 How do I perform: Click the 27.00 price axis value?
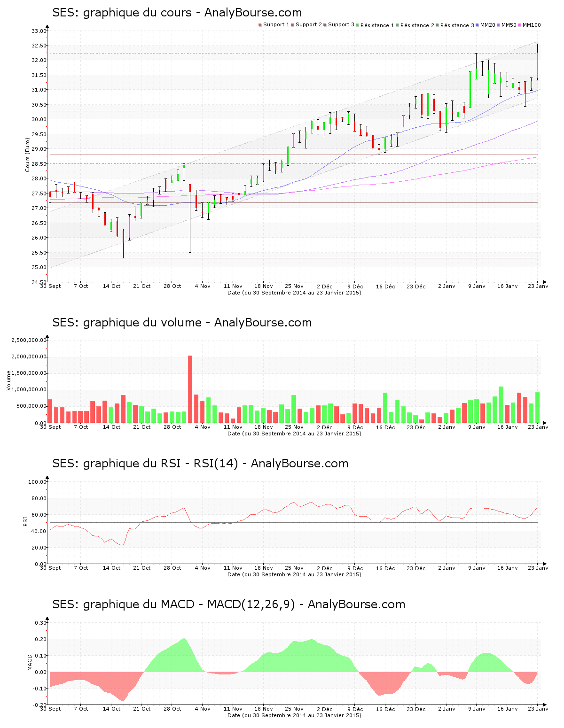(39, 208)
